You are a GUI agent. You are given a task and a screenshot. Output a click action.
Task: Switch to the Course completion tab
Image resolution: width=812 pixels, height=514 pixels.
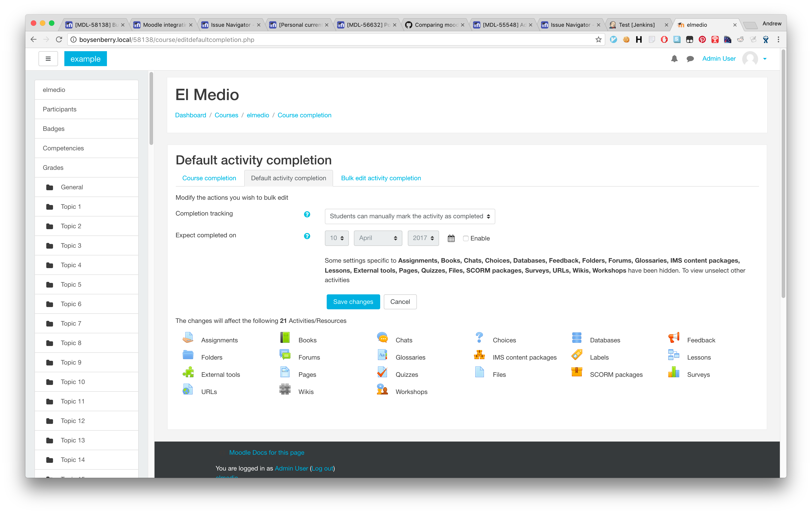pos(209,178)
